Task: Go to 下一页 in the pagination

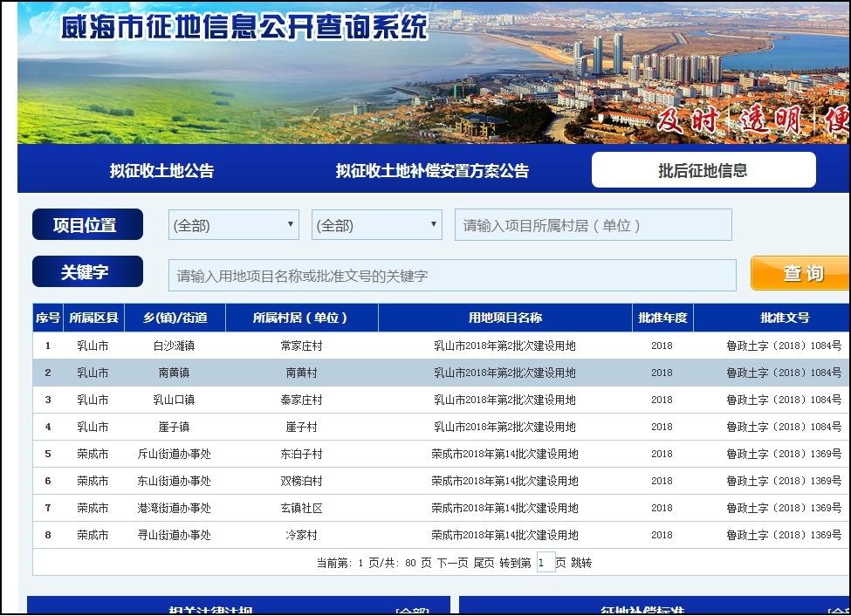Action: coord(452,564)
